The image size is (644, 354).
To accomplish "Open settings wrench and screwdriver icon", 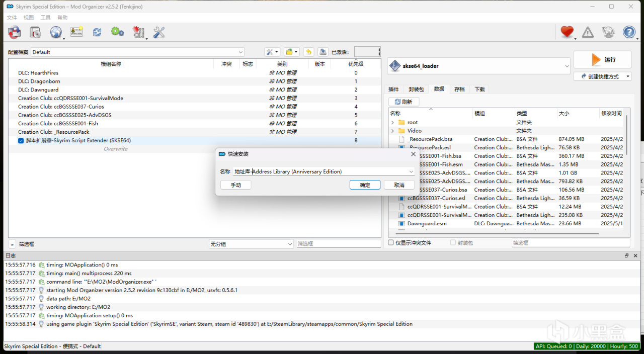I will tap(159, 32).
